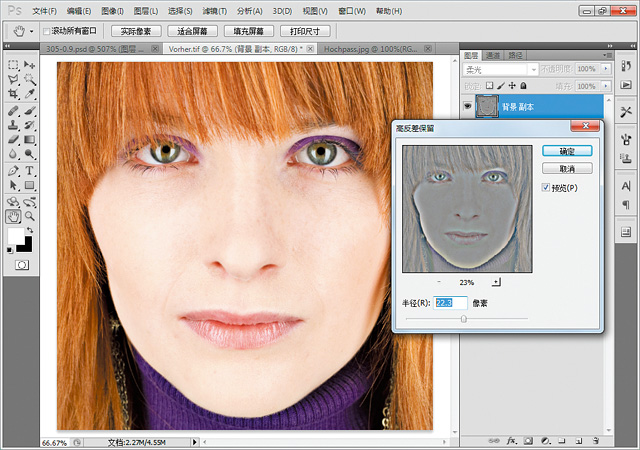This screenshot has width=640, height=450.
Task: Open the opacity slider arrow
Action: coord(606,69)
